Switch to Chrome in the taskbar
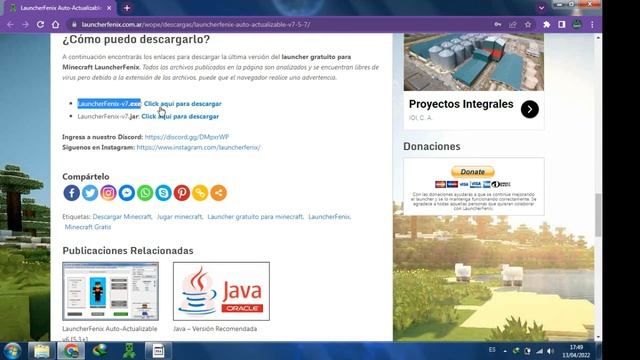 [71, 351]
